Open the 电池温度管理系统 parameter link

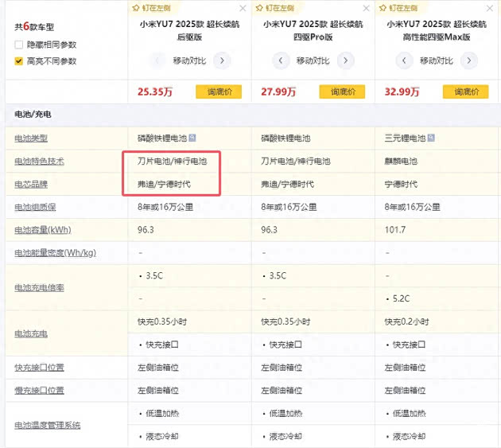point(48,425)
